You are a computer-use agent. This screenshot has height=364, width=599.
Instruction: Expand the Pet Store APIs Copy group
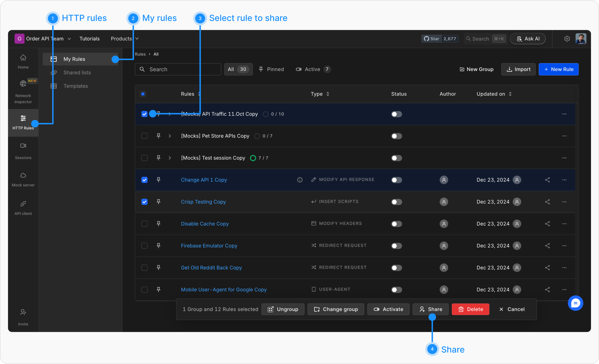pyautogui.click(x=170, y=136)
